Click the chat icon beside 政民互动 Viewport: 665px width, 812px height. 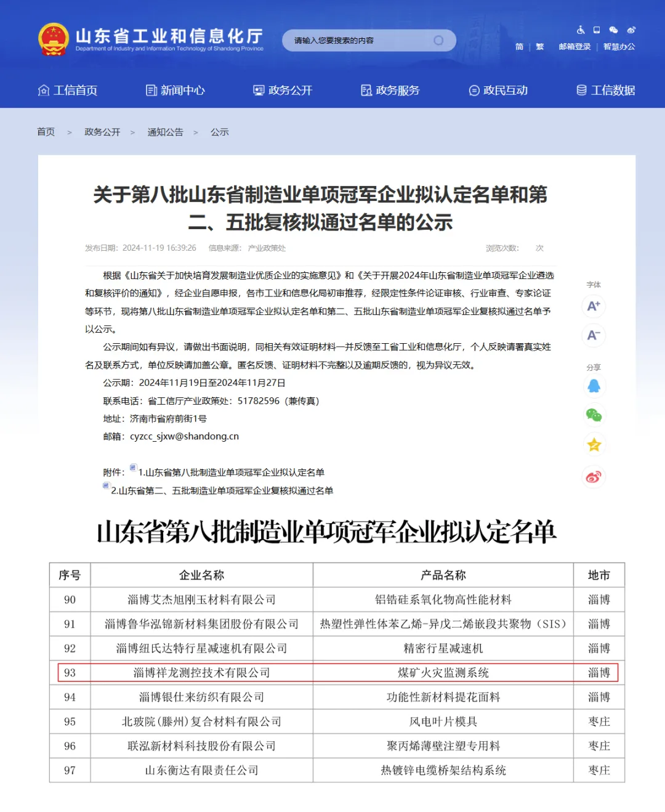pyautogui.click(x=474, y=91)
